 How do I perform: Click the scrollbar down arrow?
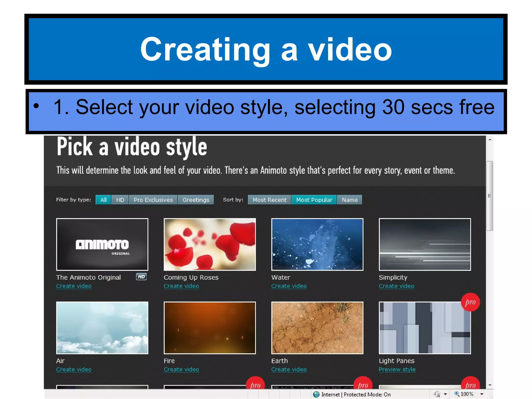[x=490, y=385]
